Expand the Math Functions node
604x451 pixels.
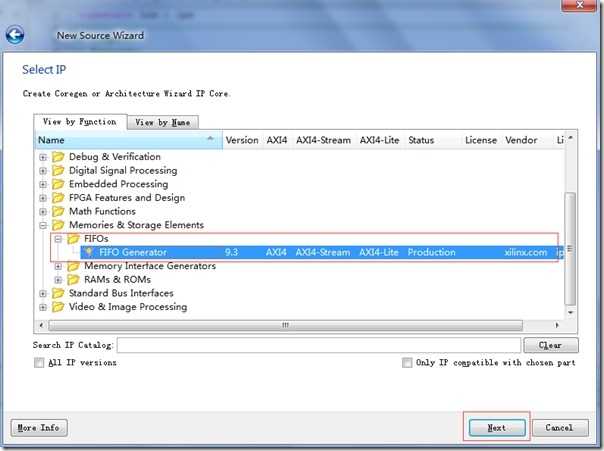coord(43,212)
